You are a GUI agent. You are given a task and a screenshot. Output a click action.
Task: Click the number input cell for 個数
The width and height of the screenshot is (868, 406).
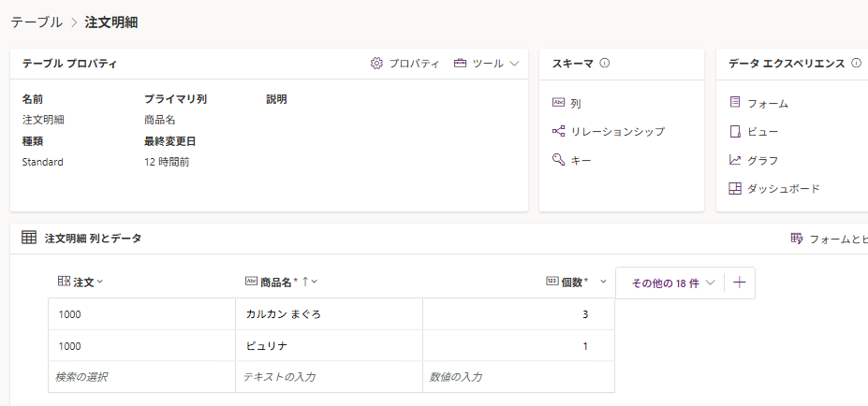518,377
